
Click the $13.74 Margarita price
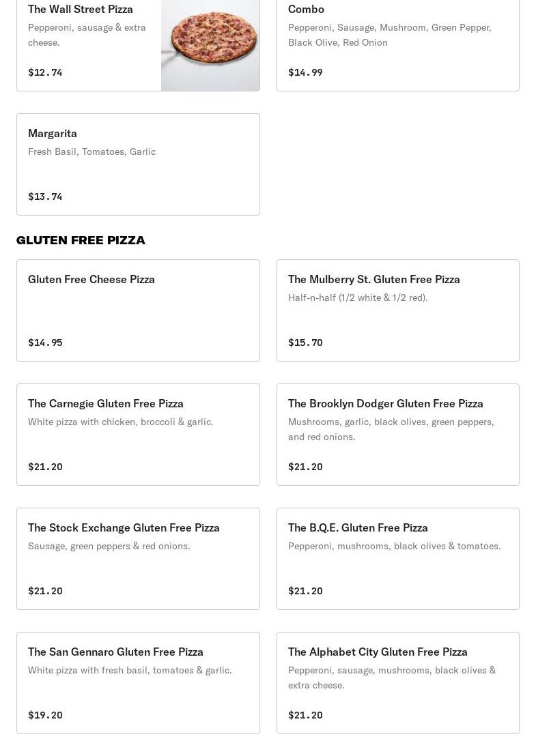pos(45,197)
